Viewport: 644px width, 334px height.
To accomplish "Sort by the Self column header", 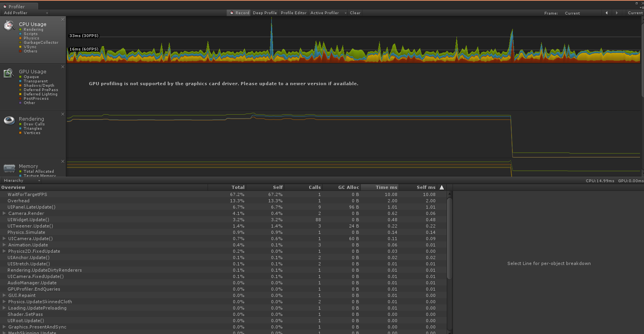I will click(x=265, y=187).
